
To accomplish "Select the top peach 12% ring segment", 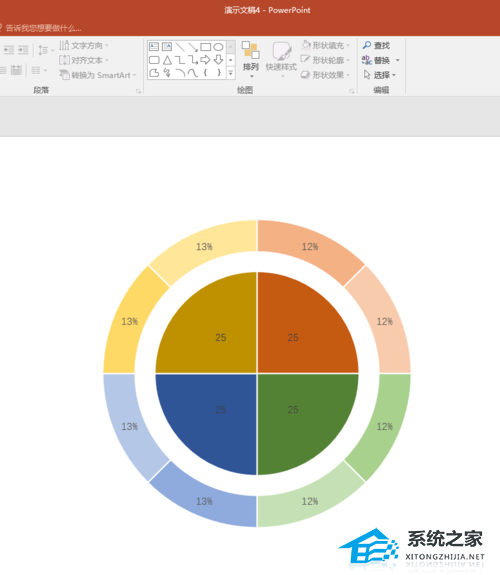I will (310, 246).
